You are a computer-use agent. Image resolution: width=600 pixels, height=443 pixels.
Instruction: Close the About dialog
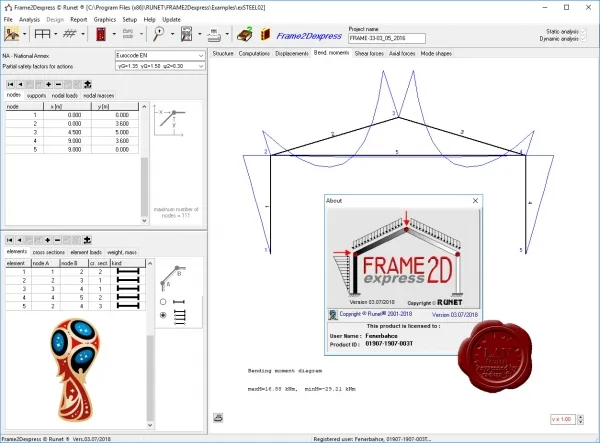[x=475, y=200]
